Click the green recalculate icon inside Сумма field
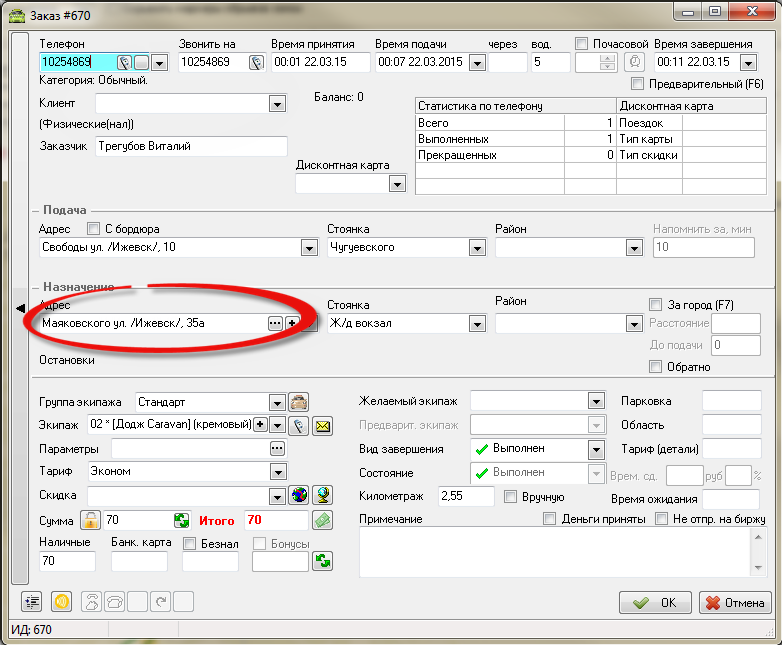The height and width of the screenshot is (645, 782). pyautogui.click(x=181, y=520)
